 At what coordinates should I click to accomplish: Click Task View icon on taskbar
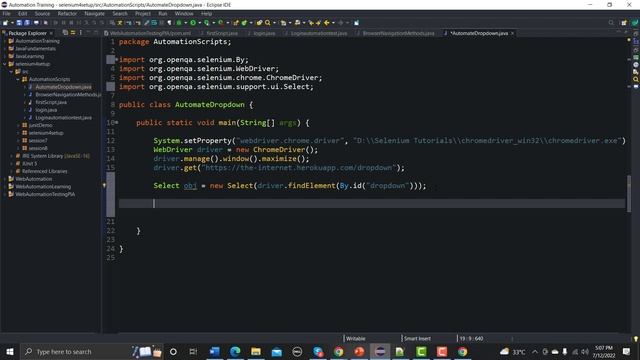click(193, 351)
